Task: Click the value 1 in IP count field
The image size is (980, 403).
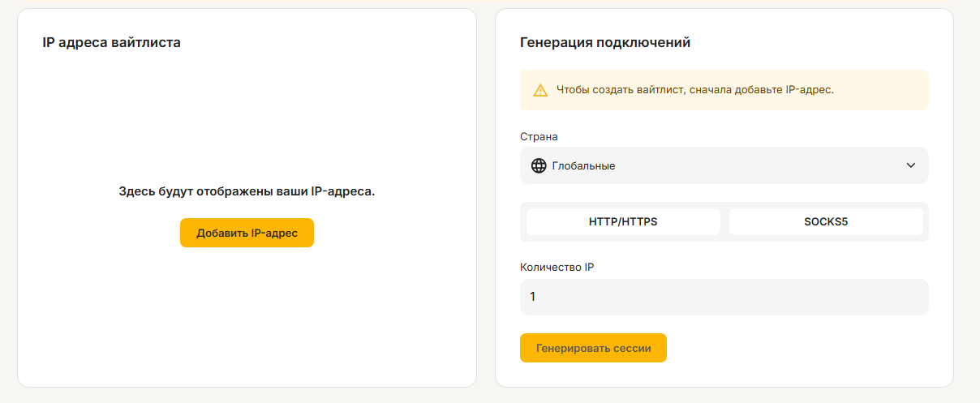Action: (533, 297)
